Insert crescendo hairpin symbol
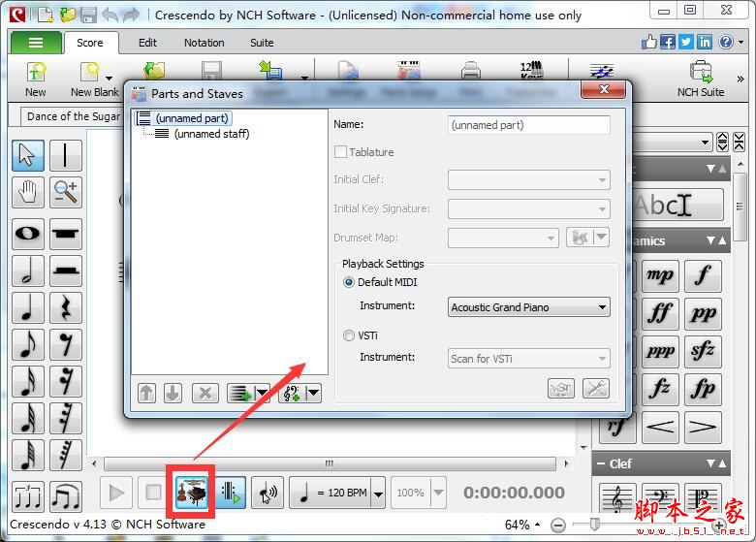Image resolution: width=756 pixels, height=542 pixels. 660,427
